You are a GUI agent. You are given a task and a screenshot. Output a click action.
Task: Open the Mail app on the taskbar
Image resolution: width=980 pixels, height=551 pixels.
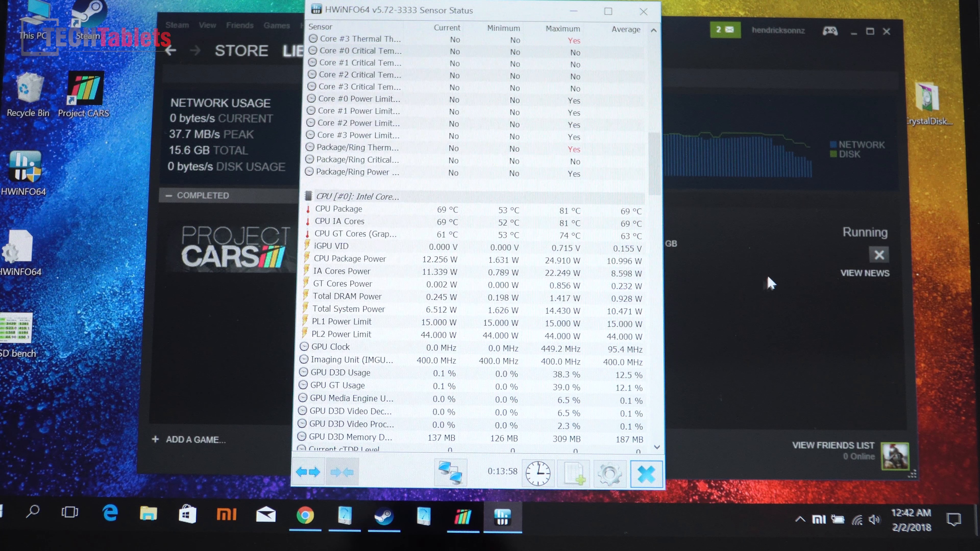click(x=266, y=515)
